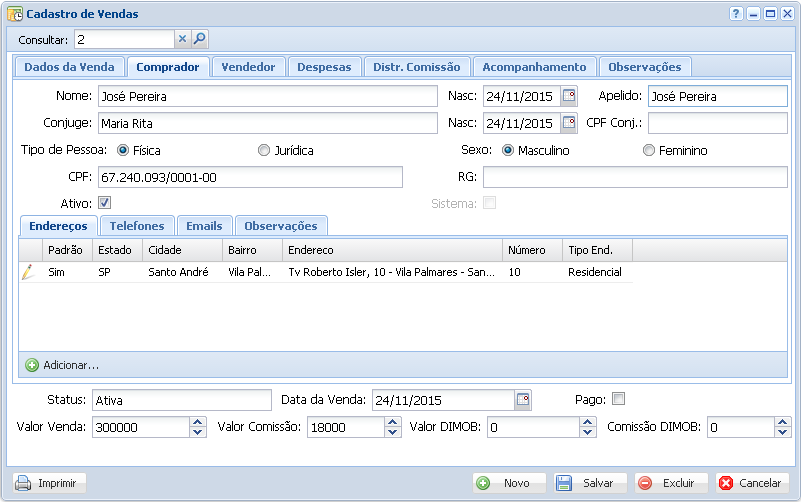
Task: Open the Telefones sub-tab
Action: click(x=138, y=226)
